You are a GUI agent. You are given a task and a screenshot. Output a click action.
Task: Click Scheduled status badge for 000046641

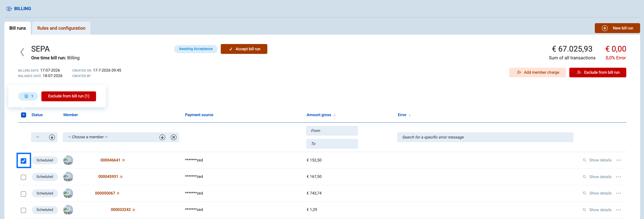coord(45,160)
